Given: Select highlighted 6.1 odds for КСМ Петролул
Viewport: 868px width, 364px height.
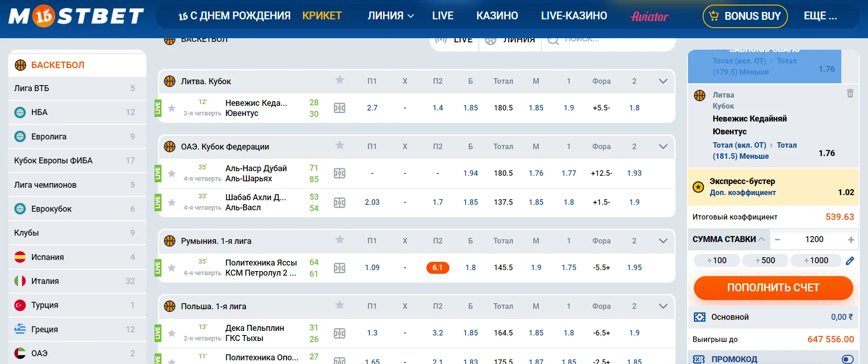Looking at the screenshot, I should (437, 267).
